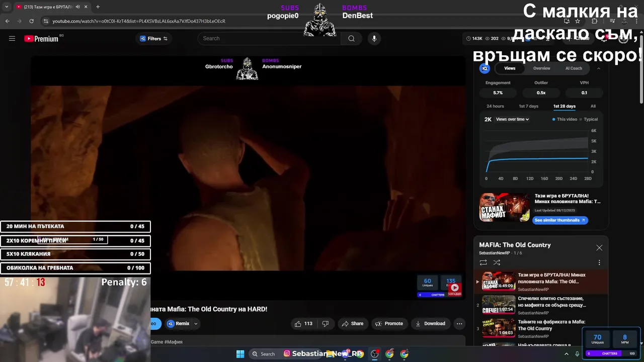Viewport: 644px width, 362px height.
Task: Open the tab search dropdown arrow
Action: tap(6, 7)
